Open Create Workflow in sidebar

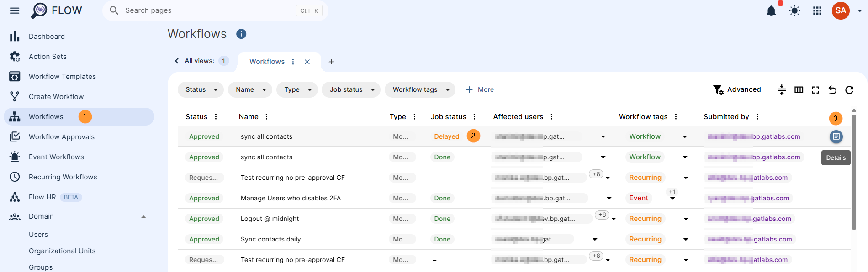[x=56, y=97]
